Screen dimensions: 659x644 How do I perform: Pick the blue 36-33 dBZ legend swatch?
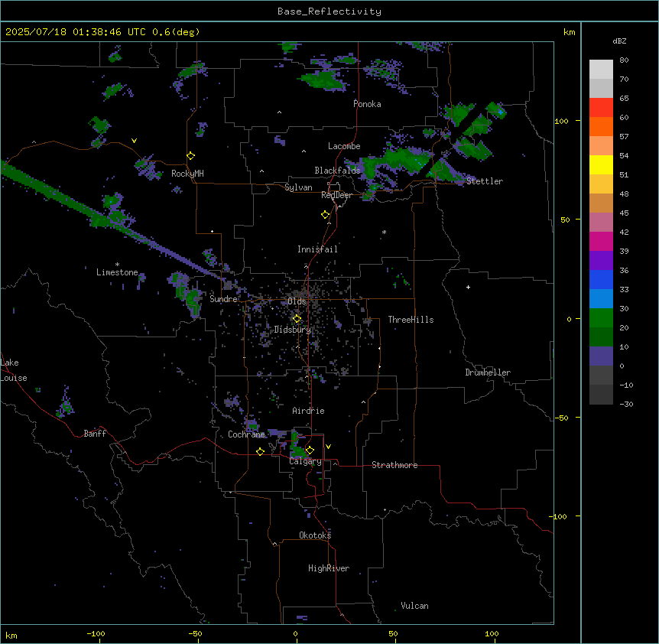(x=601, y=279)
